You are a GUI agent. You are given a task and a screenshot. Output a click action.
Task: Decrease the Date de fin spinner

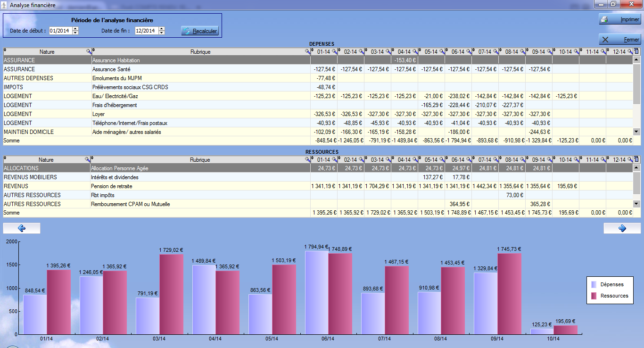pyautogui.click(x=162, y=33)
